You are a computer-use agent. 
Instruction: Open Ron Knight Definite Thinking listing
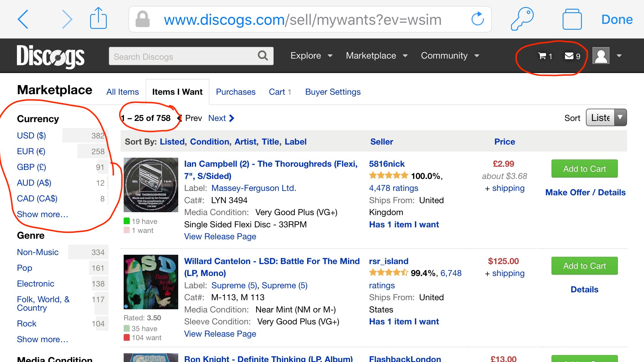(268, 359)
